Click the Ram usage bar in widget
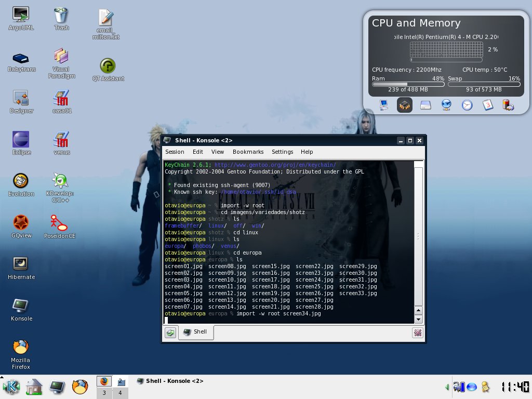This screenshot has height=399, width=532. 408,84
